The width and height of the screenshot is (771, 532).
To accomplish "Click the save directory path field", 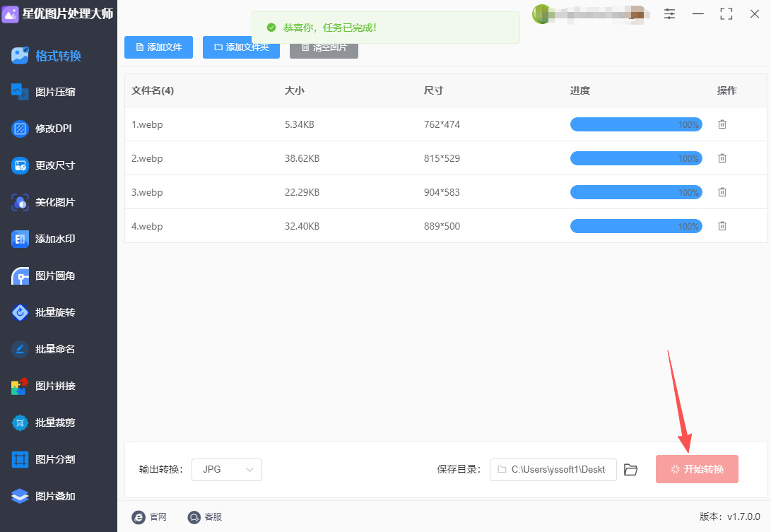I will [x=553, y=470].
